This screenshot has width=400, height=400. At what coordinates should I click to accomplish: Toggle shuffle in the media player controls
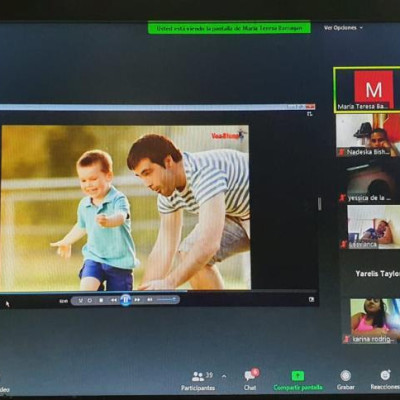coord(80,300)
